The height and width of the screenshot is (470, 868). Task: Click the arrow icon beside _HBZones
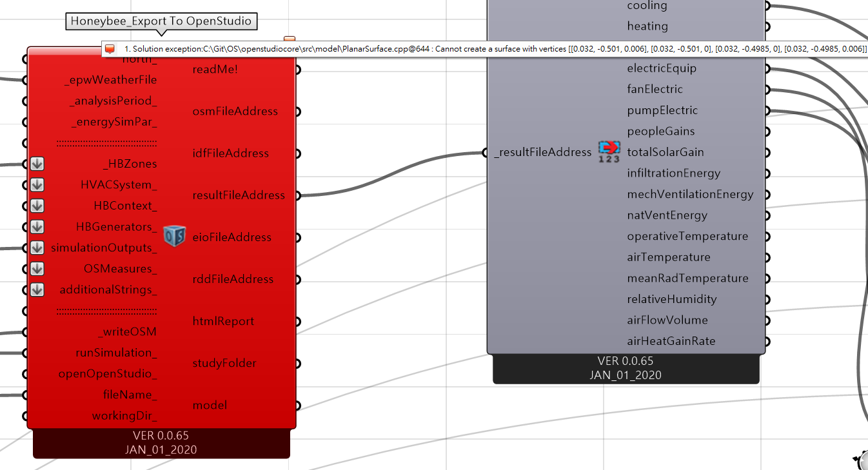click(37, 164)
